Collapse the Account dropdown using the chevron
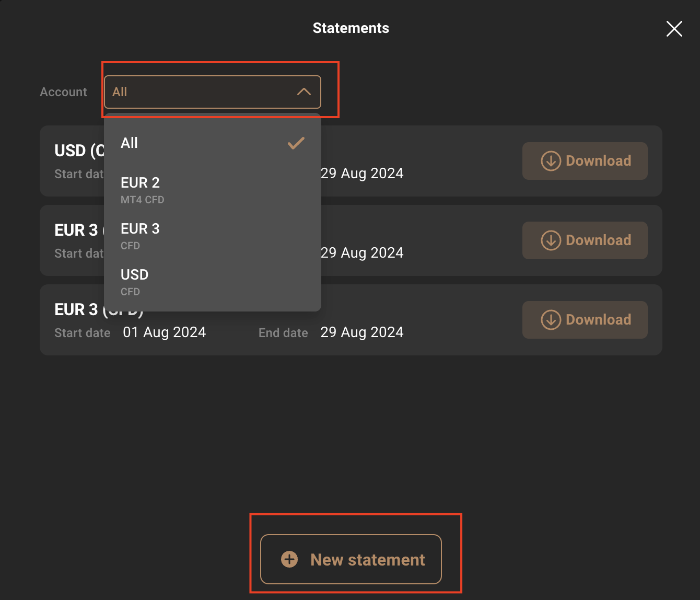This screenshot has width=700, height=600. click(304, 92)
